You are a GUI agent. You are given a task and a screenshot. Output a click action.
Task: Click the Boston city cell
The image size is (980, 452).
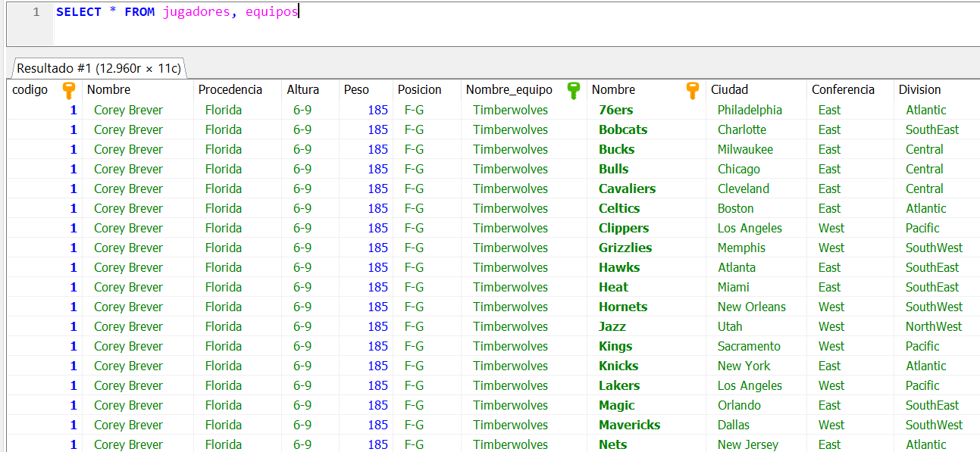pos(735,208)
